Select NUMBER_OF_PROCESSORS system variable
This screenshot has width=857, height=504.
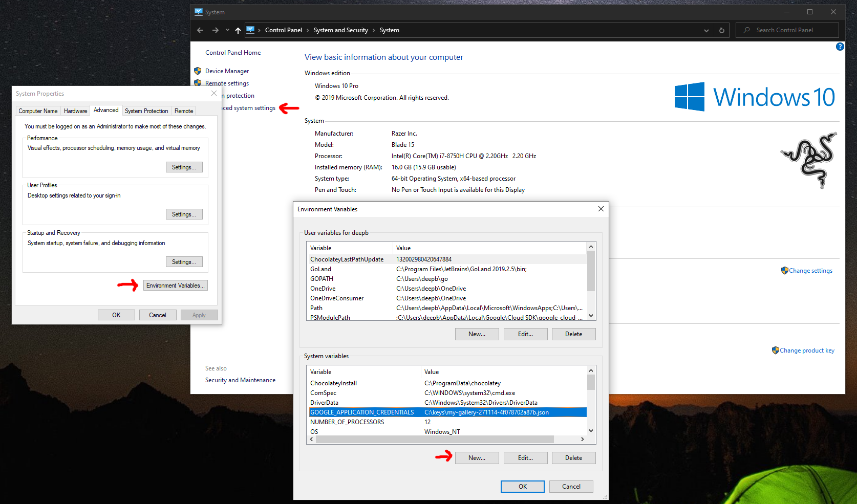pos(447,422)
